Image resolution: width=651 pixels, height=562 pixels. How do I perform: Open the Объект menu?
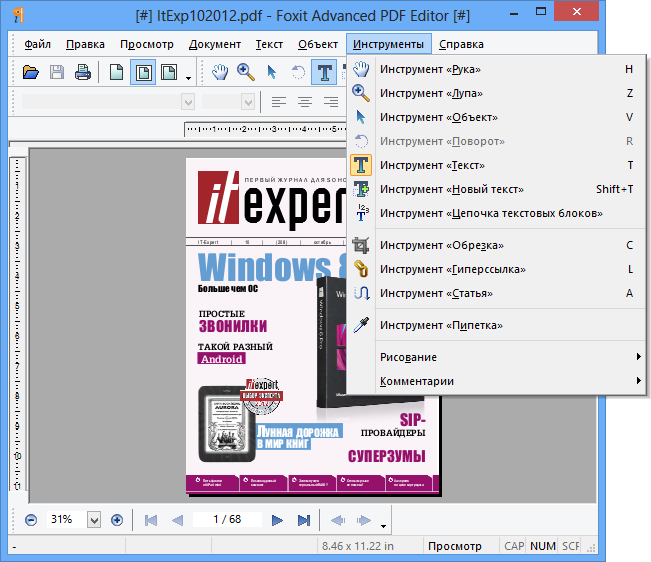click(318, 44)
